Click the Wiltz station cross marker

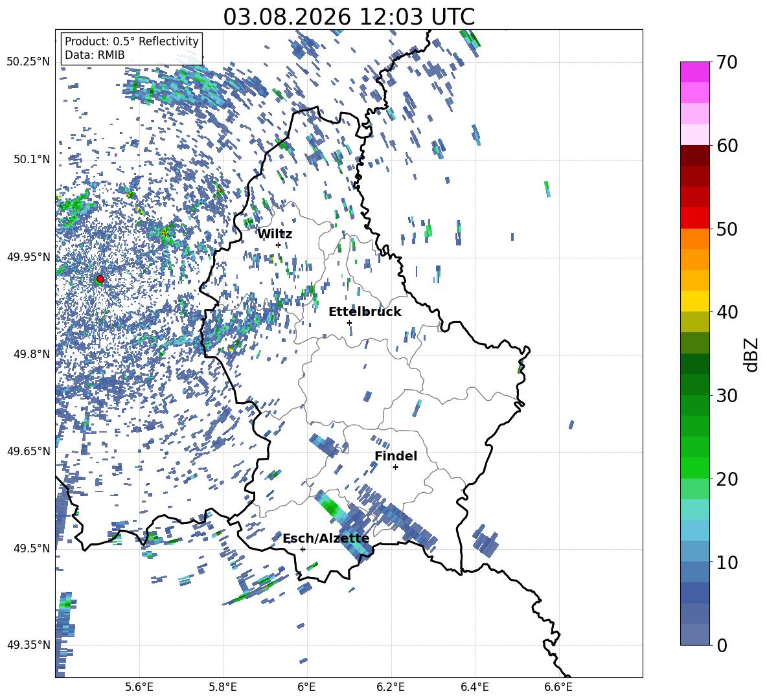pos(278,245)
